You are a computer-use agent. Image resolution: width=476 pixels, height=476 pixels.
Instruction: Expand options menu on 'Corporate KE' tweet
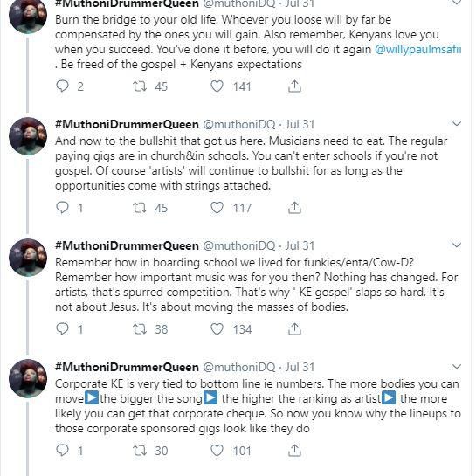[457, 367]
